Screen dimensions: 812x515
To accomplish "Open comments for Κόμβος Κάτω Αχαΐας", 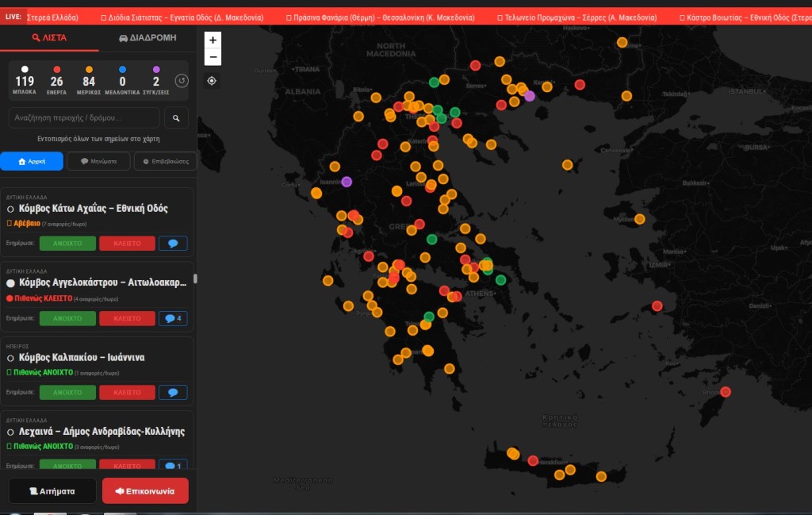I will (173, 244).
